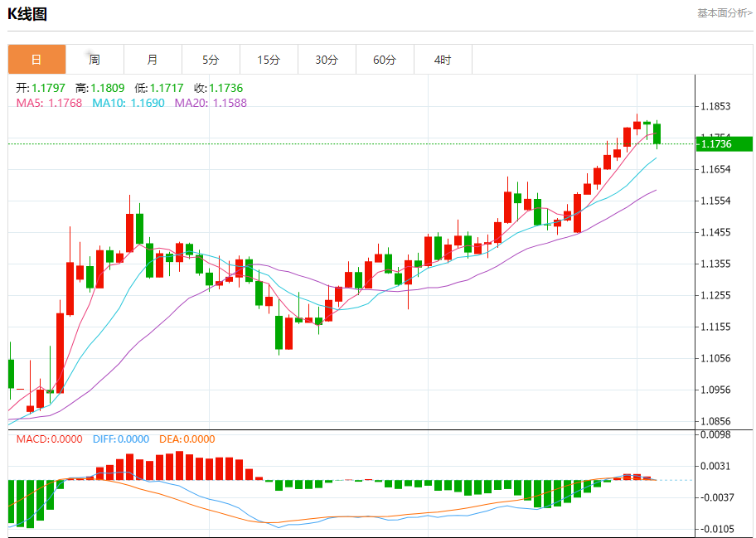Click the 1.1155 price axis label

(x=715, y=327)
